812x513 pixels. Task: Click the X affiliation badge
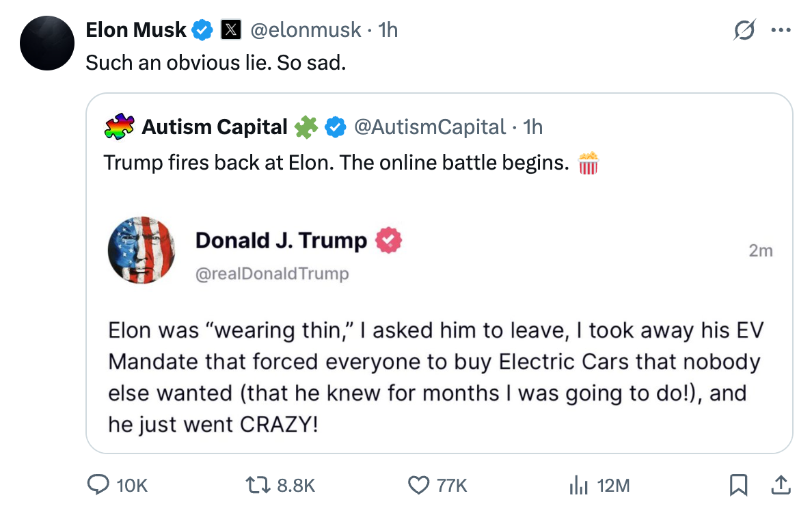click(x=231, y=30)
